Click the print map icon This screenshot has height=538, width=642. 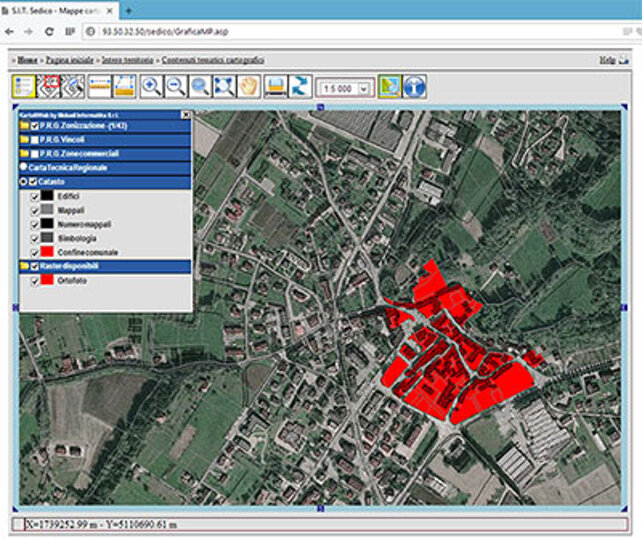(274, 87)
